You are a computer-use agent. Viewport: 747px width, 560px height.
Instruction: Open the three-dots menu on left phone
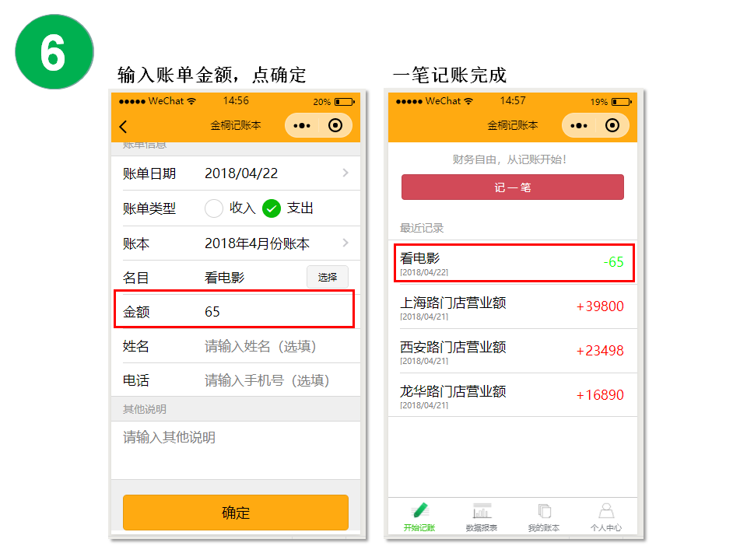pyautogui.click(x=302, y=126)
